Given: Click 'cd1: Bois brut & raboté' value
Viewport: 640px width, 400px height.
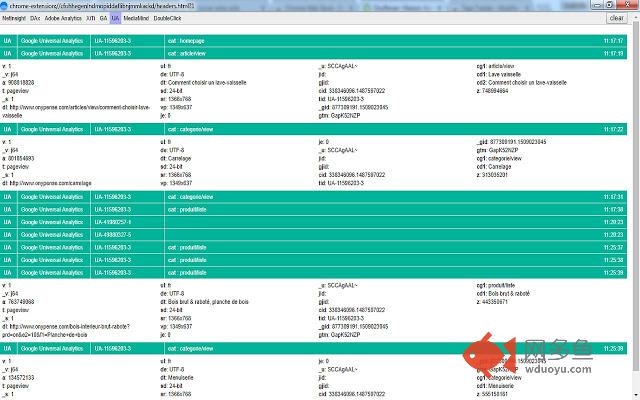Looking at the screenshot, I should (x=503, y=293).
